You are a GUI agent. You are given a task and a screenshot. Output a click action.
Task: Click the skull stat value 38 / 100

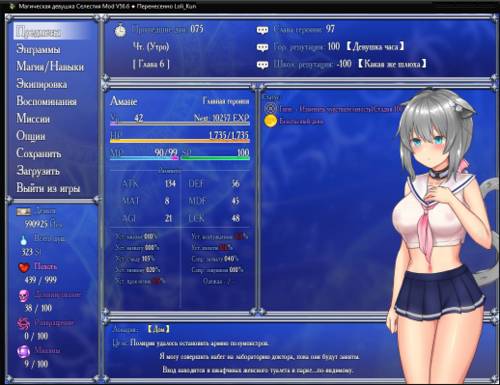tap(38, 308)
